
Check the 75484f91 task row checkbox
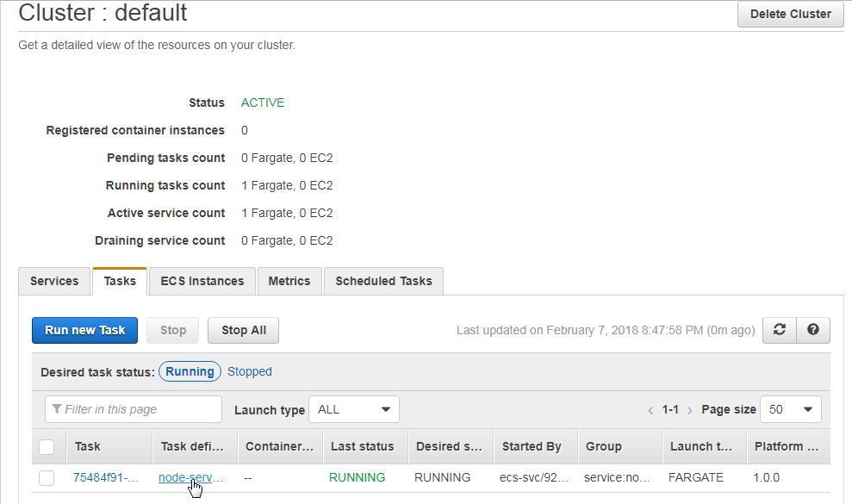coord(47,478)
